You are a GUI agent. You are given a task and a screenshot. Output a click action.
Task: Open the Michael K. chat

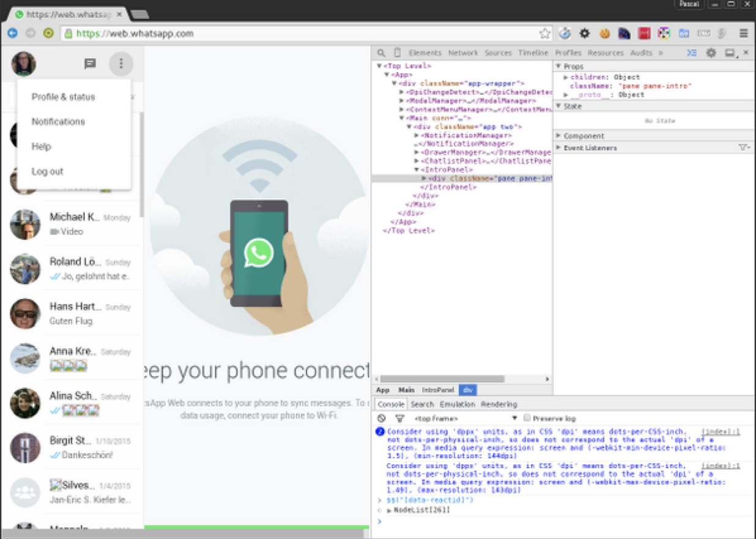point(72,224)
